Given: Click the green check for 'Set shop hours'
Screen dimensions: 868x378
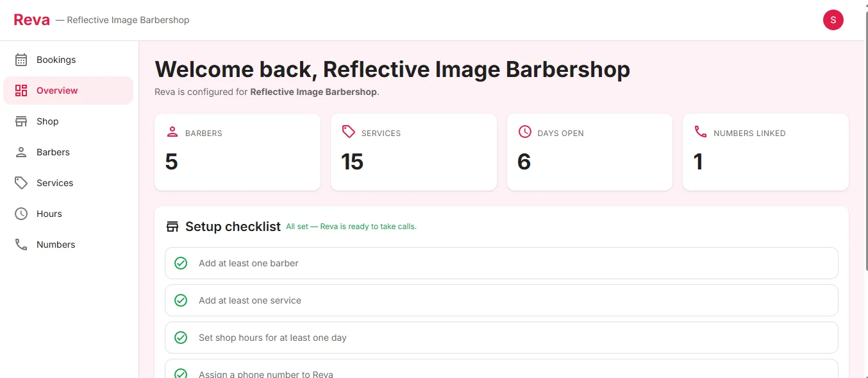Looking at the screenshot, I should pyautogui.click(x=181, y=338).
